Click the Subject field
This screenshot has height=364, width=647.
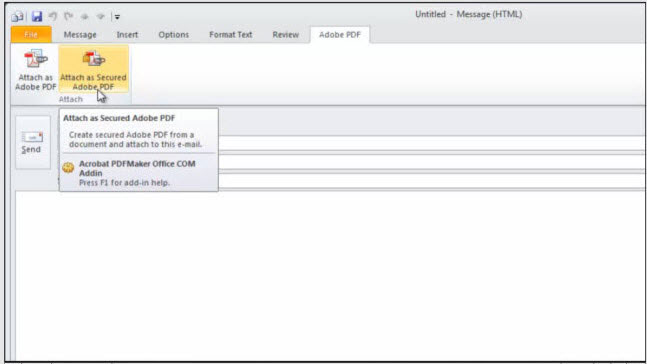coord(431,181)
